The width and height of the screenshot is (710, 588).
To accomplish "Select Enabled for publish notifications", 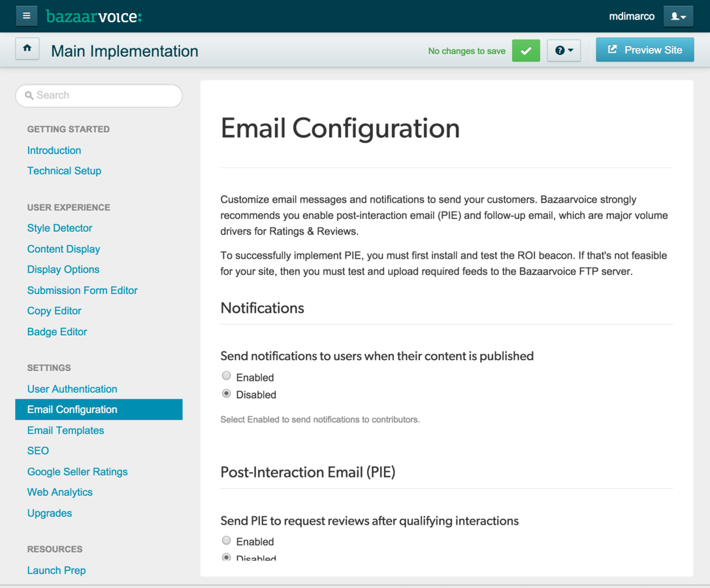I will point(227,376).
